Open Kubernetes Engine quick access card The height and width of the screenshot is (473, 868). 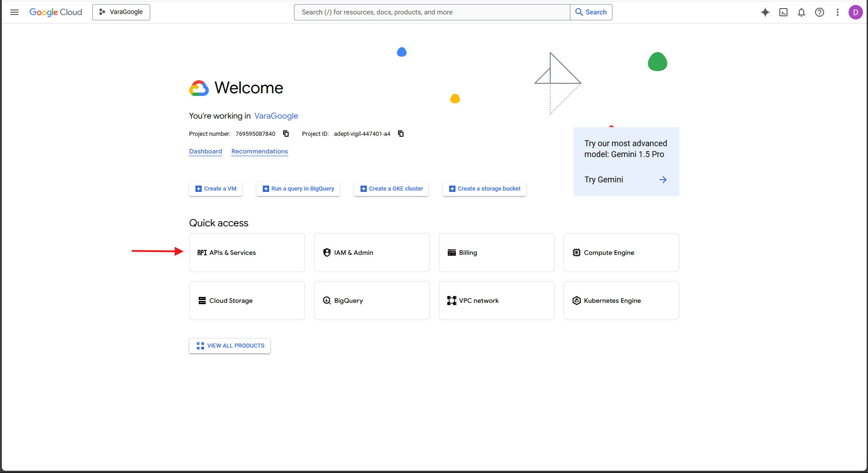click(621, 301)
